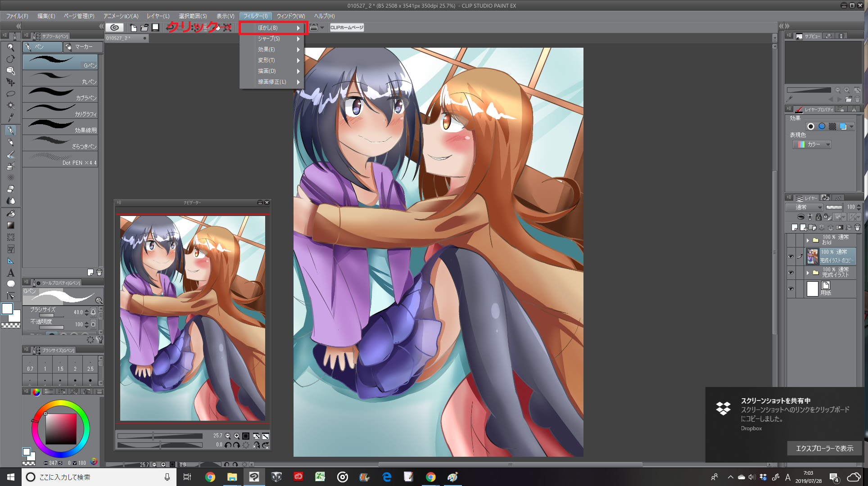This screenshot has width=868, height=486.
Task: Click Delete layer trash icon in Layer panel
Action: click(x=857, y=228)
